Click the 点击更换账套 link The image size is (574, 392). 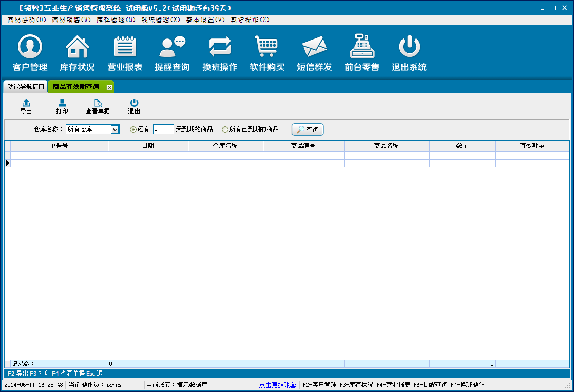pyautogui.click(x=277, y=385)
